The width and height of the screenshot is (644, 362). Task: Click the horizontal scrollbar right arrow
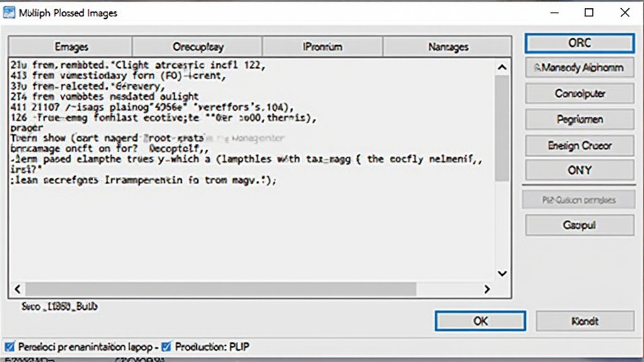coord(486,289)
